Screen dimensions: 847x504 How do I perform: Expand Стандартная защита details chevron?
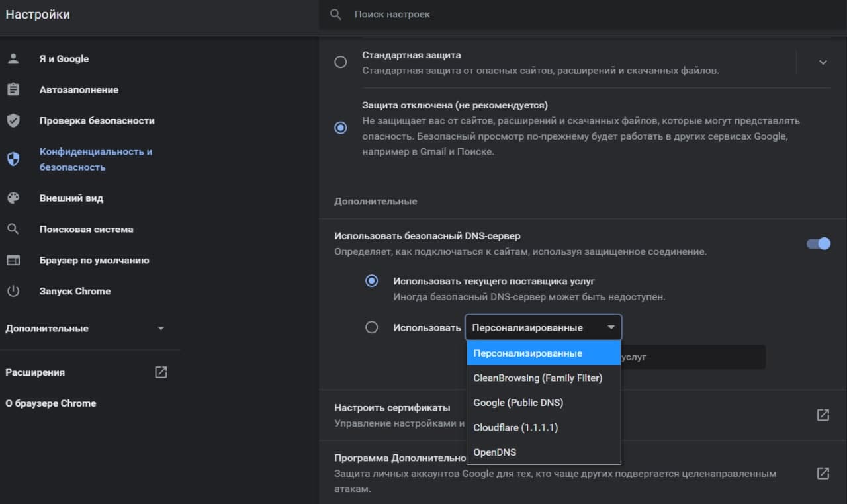(823, 62)
